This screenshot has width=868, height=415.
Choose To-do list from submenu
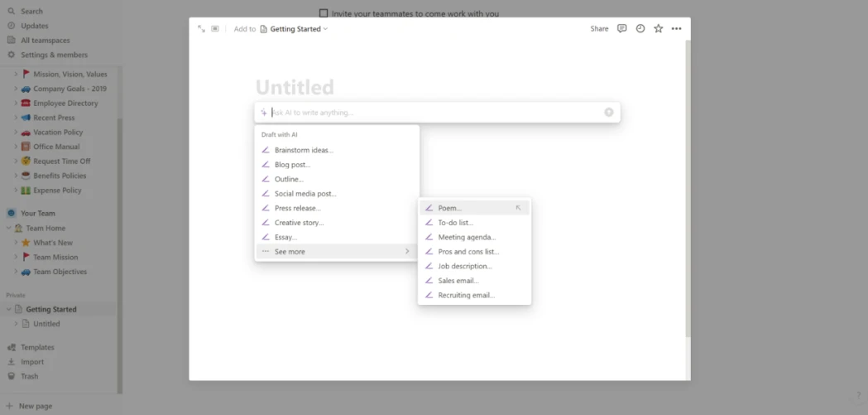tap(474, 223)
